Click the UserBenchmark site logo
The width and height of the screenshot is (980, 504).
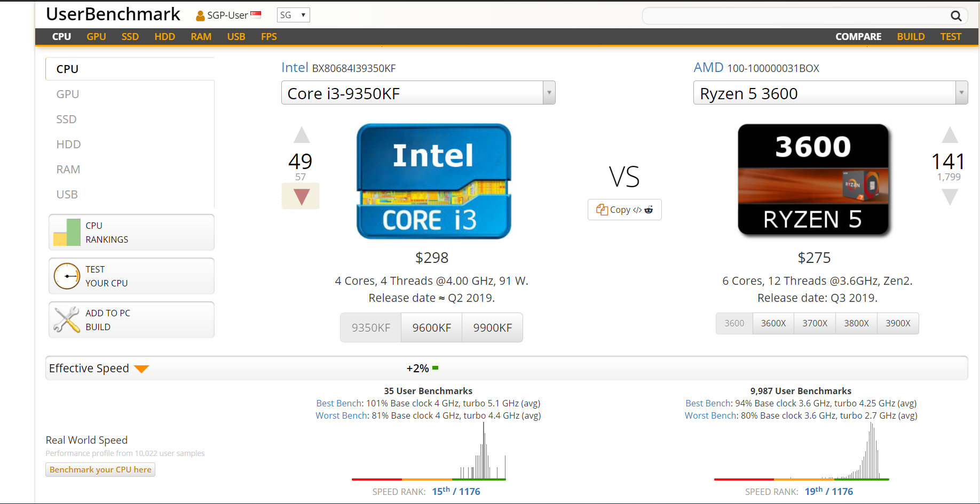coord(113,14)
